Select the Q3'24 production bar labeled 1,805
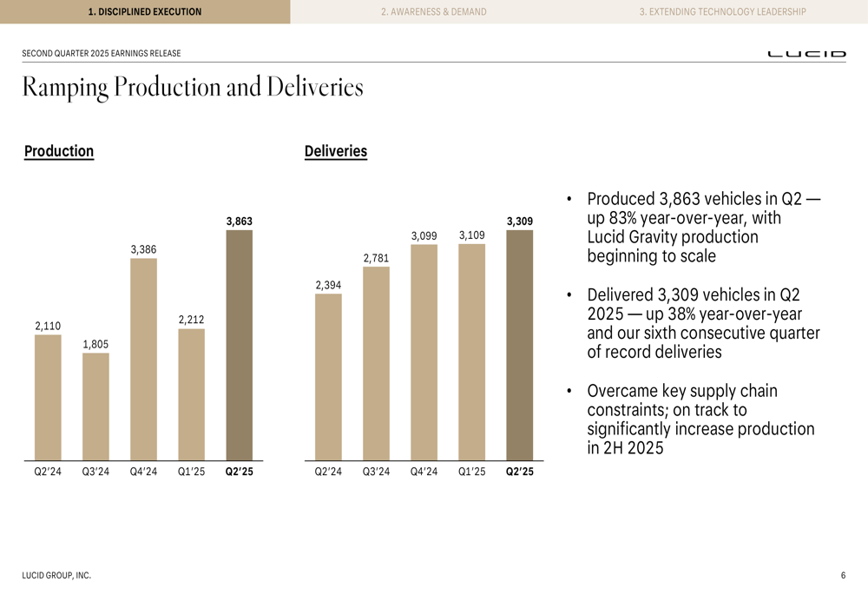The image size is (868, 595). (x=95, y=407)
